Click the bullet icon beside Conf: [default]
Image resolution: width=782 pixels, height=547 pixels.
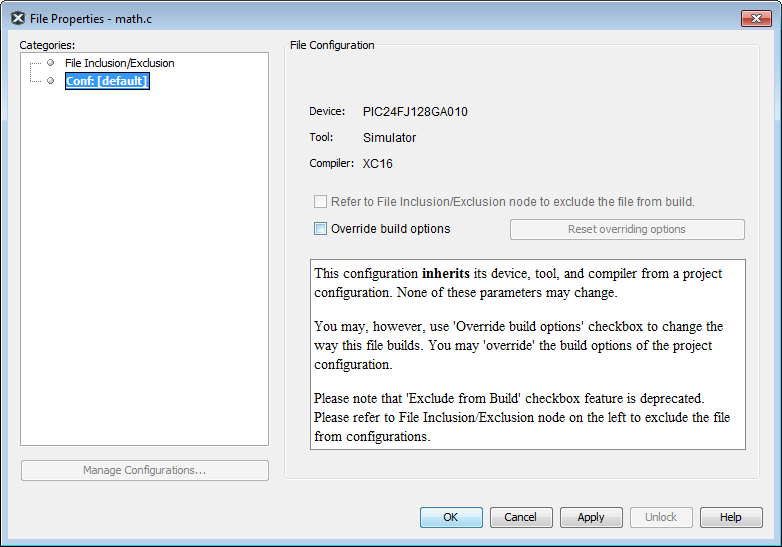(x=50, y=81)
